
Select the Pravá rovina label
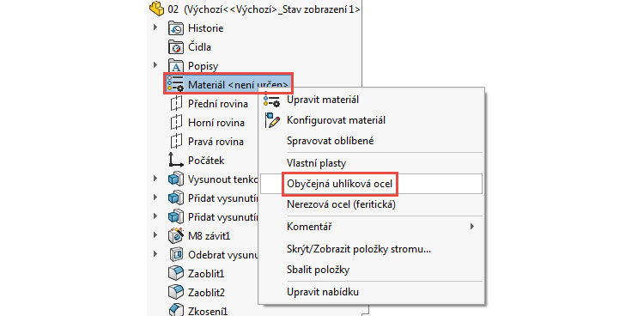(x=216, y=142)
